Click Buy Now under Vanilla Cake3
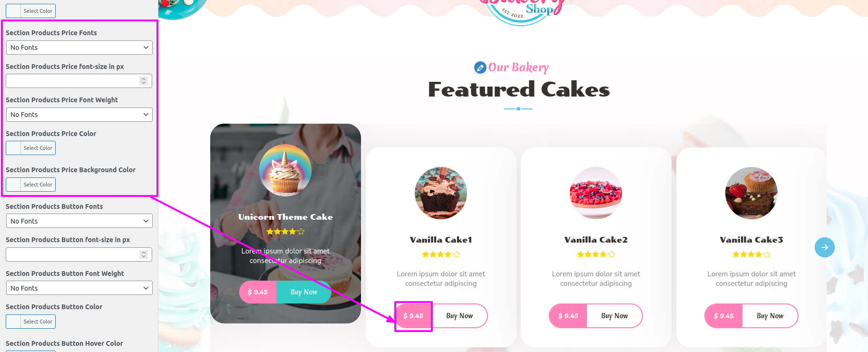The width and height of the screenshot is (868, 352). [770, 316]
